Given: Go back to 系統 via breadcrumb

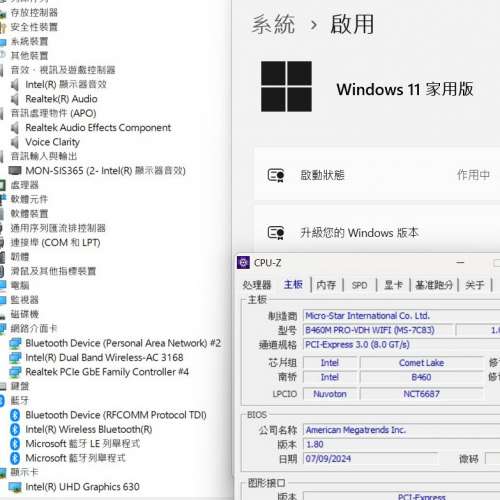Looking at the screenshot, I should coord(273,24).
